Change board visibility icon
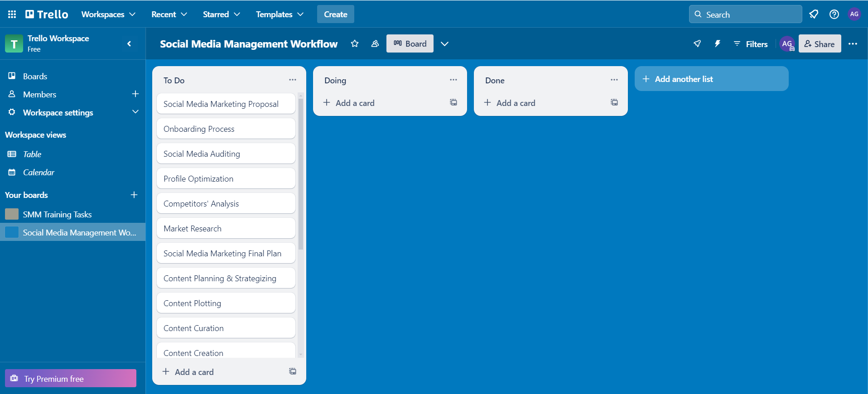 click(x=375, y=44)
